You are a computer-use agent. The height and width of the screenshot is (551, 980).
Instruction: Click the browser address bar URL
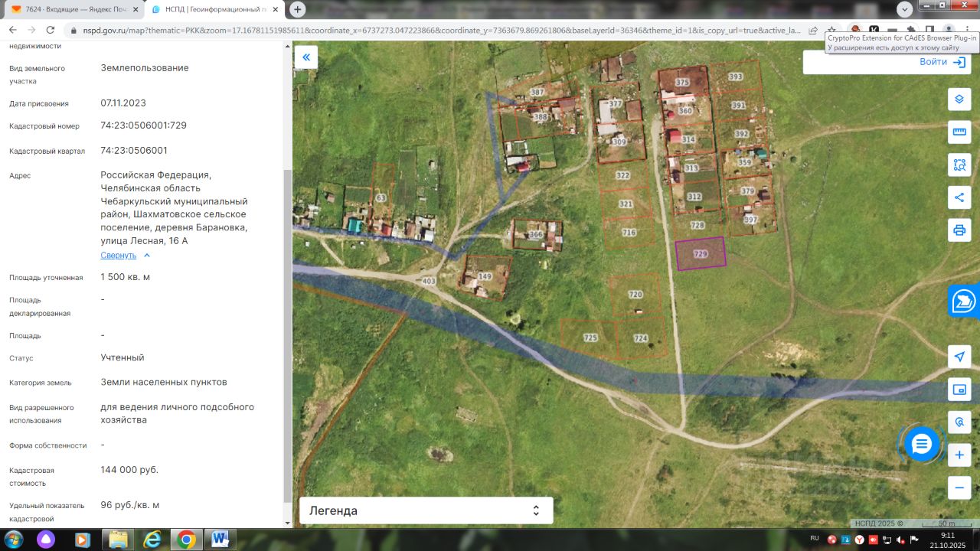coord(436,31)
